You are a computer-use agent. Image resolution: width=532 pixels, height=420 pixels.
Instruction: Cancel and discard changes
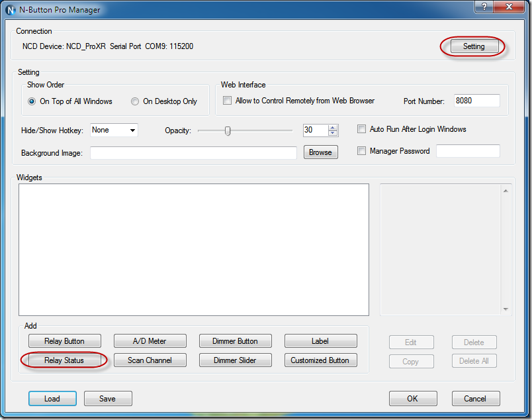(x=476, y=399)
